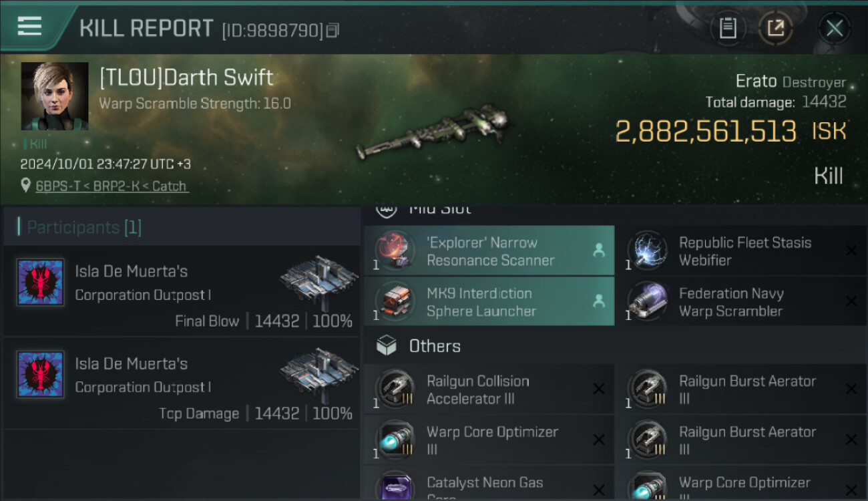This screenshot has width=868, height=501.
Task: Select the 'Explorer' Narrow Resonance Scanner
Action: (x=489, y=251)
